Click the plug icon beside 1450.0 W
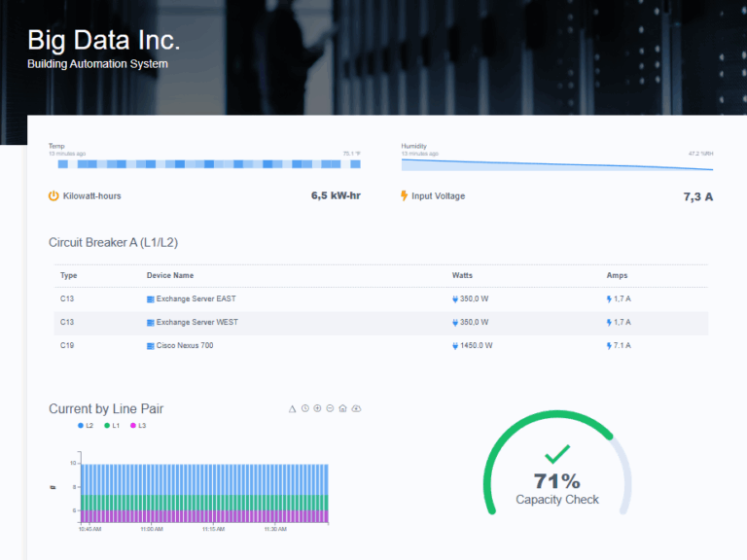The image size is (747, 560). coord(455,345)
